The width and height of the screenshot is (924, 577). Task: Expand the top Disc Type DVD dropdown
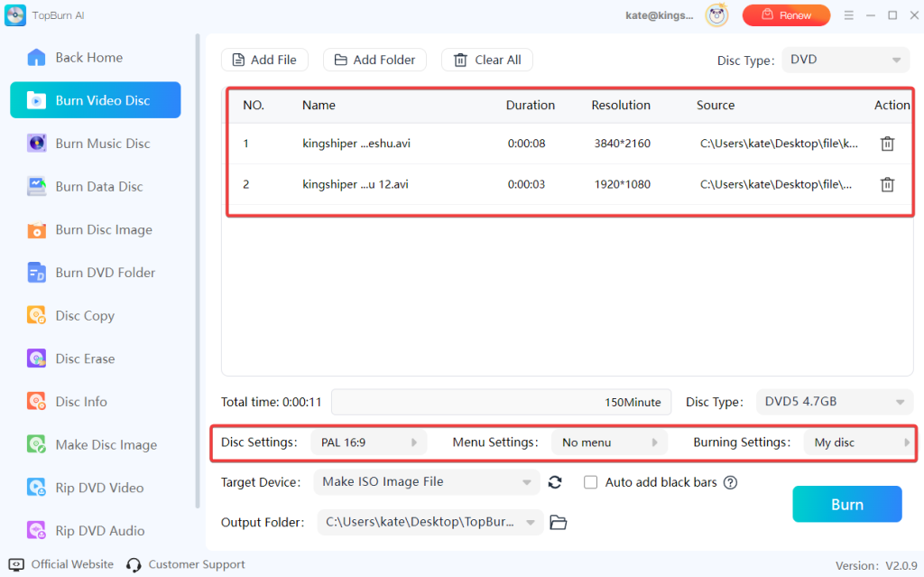[845, 60]
